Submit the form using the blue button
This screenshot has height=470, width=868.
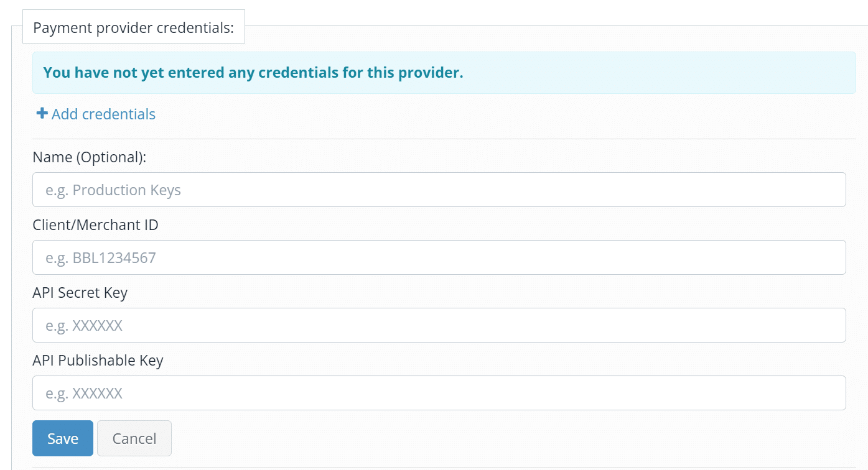click(x=63, y=438)
